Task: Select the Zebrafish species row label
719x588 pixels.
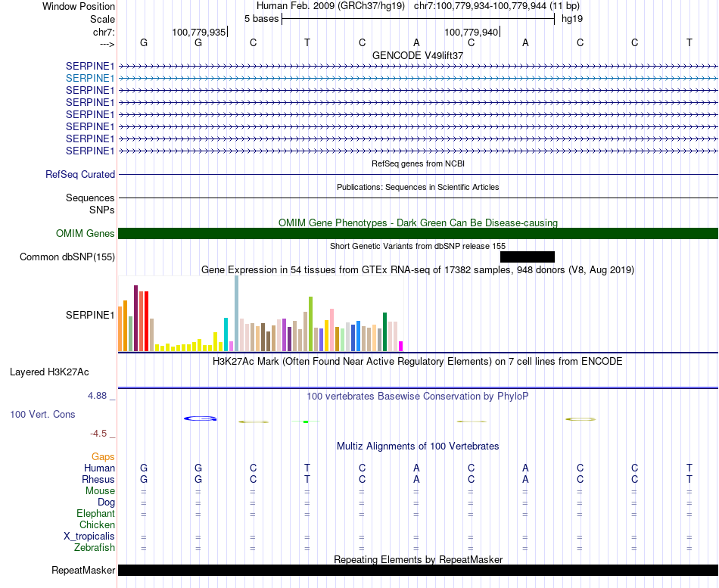Action: (95, 548)
